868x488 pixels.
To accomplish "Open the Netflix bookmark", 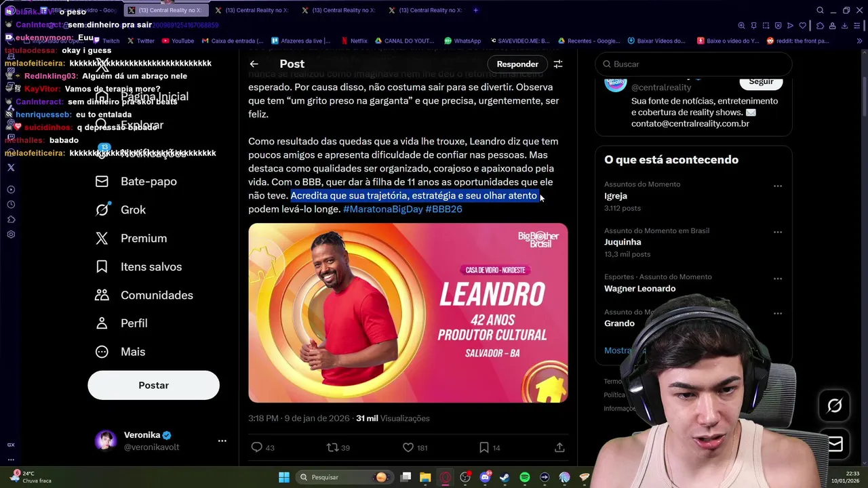I will tap(354, 41).
